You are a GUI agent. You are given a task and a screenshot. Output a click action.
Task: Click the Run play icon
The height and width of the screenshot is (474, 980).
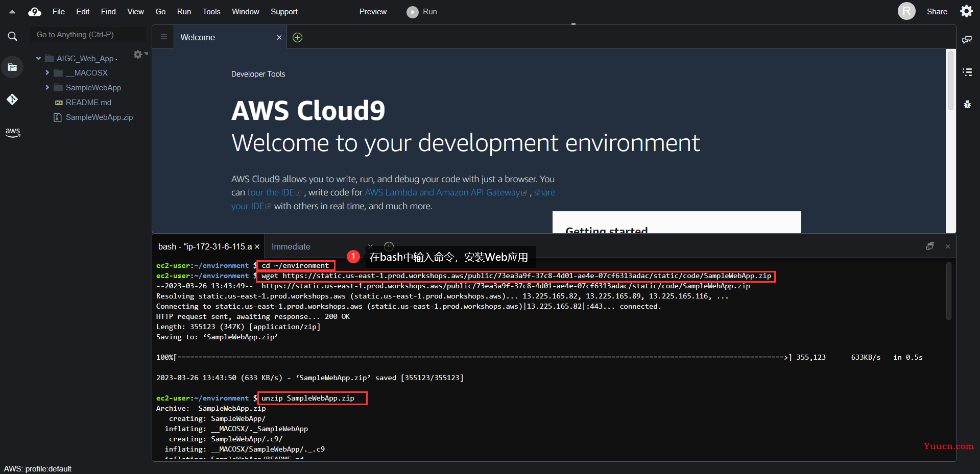click(x=413, y=12)
